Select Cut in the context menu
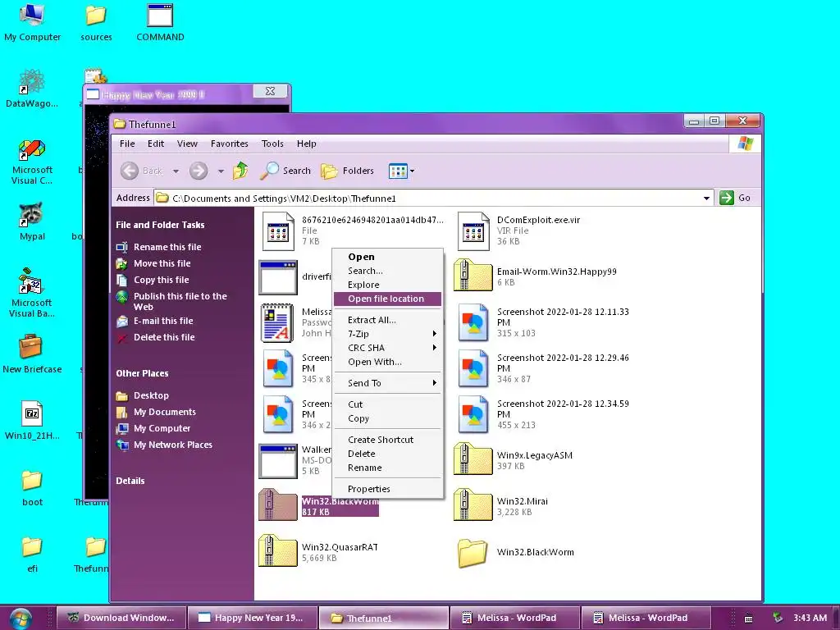 pyautogui.click(x=387, y=404)
